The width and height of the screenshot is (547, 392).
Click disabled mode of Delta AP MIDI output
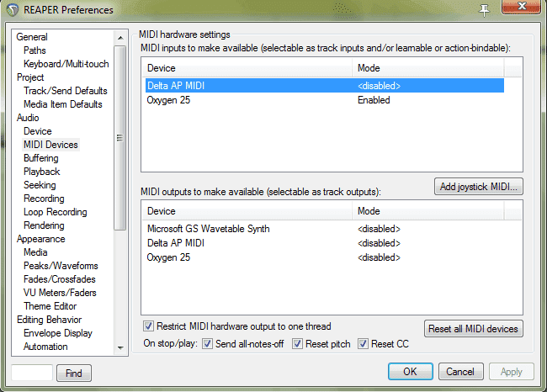coord(379,243)
